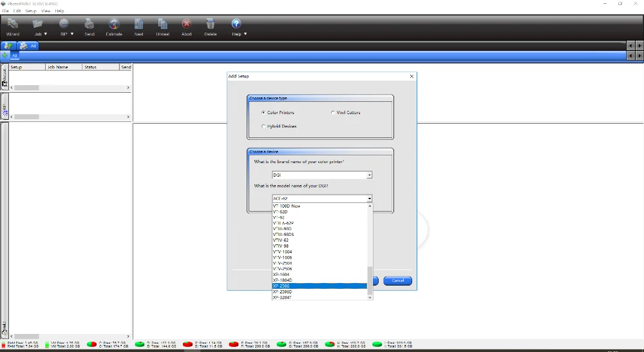Select XP-1604 in model list
644x352 pixels.
319,274
